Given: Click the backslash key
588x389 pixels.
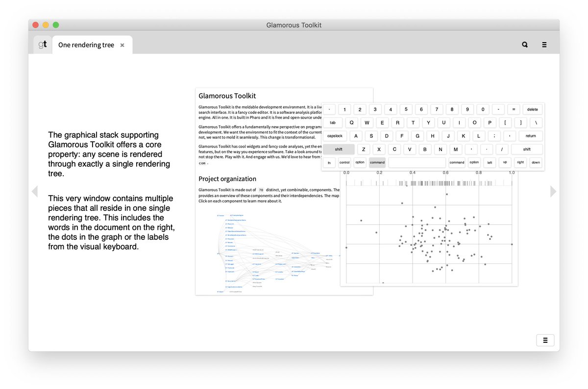Looking at the screenshot, I should click(536, 123).
